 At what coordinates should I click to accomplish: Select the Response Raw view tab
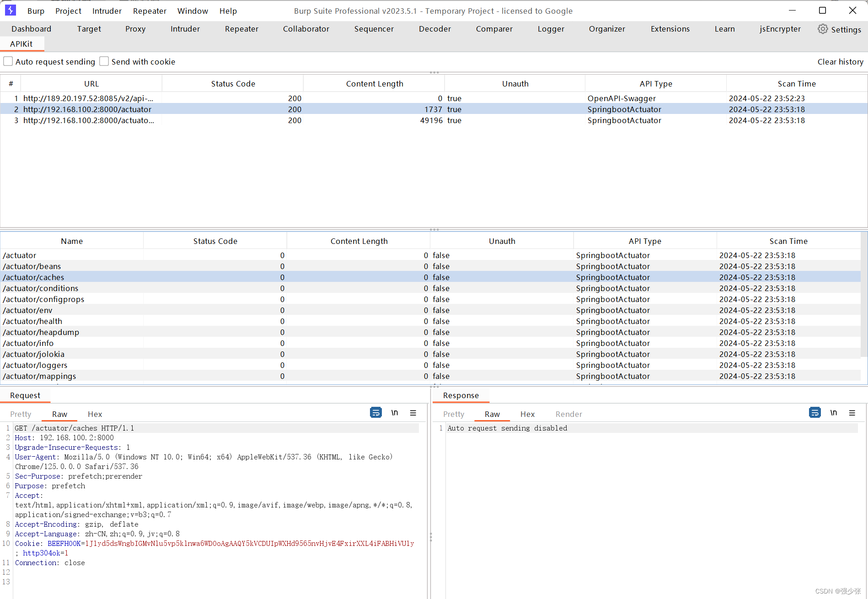click(x=492, y=414)
